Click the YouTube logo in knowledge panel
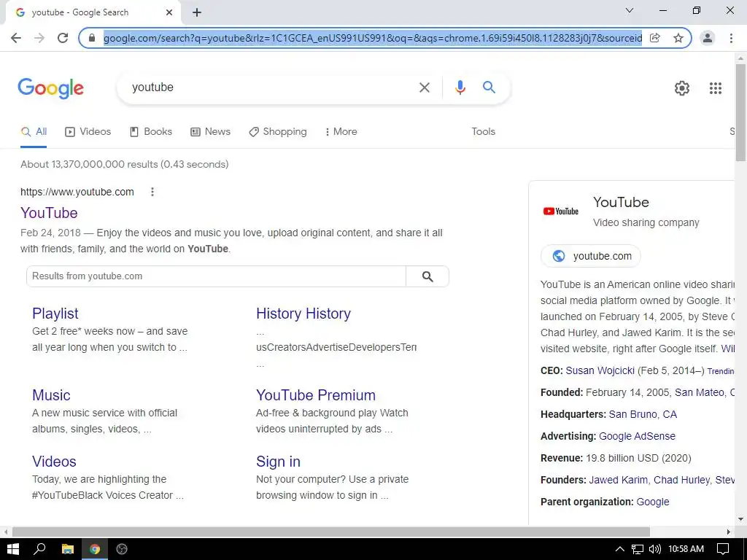The width and height of the screenshot is (747, 560). pos(561,211)
